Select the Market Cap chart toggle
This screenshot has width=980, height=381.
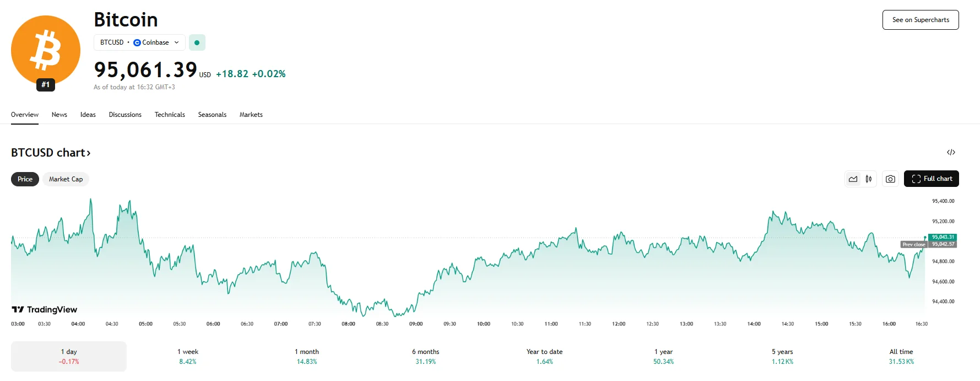66,179
